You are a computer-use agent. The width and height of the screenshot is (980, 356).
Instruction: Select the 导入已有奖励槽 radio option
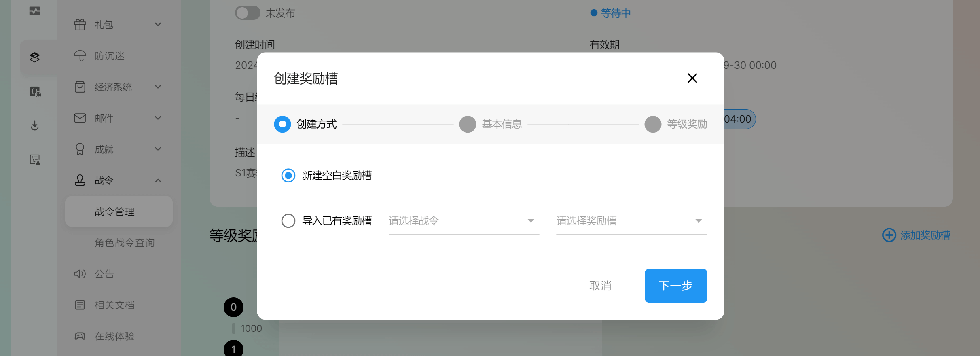pos(288,221)
